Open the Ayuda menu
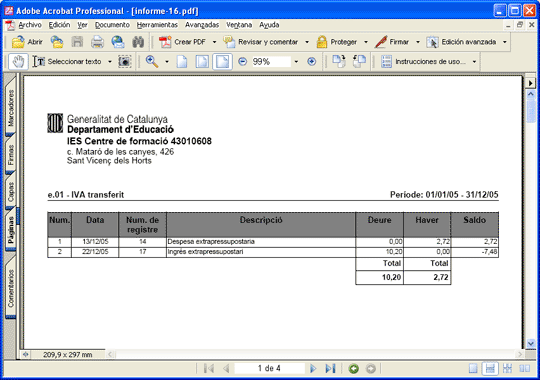The height and width of the screenshot is (380, 540). coord(269,25)
